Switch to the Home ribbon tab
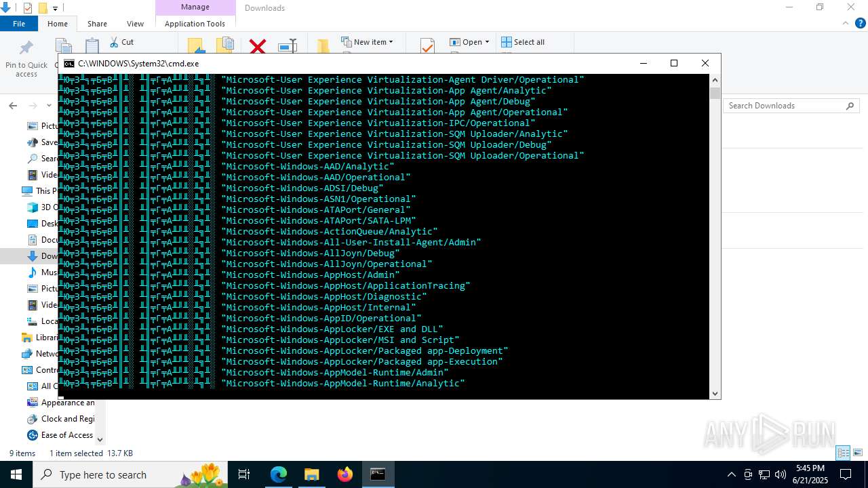Image resolution: width=868 pixels, height=488 pixels. tap(58, 24)
